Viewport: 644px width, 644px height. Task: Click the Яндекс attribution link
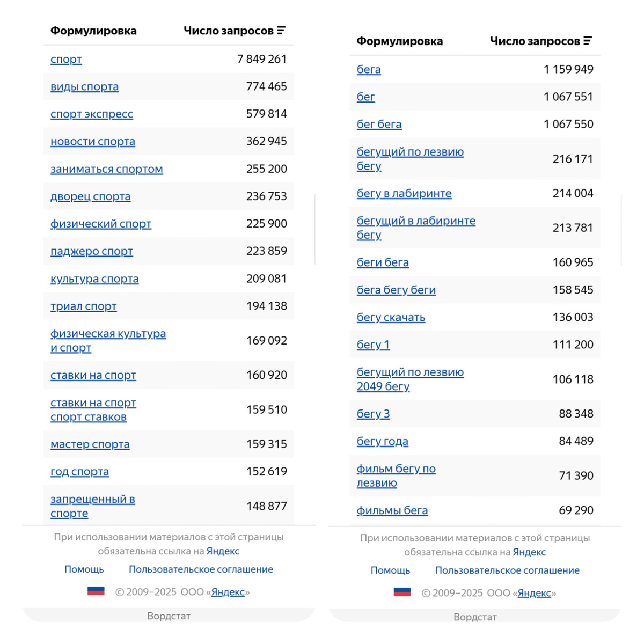(222, 551)
